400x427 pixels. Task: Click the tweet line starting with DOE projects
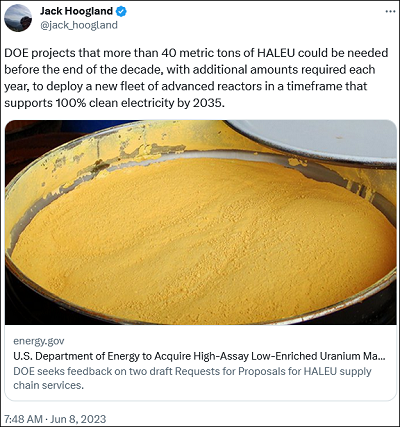[x=196, y=53]
